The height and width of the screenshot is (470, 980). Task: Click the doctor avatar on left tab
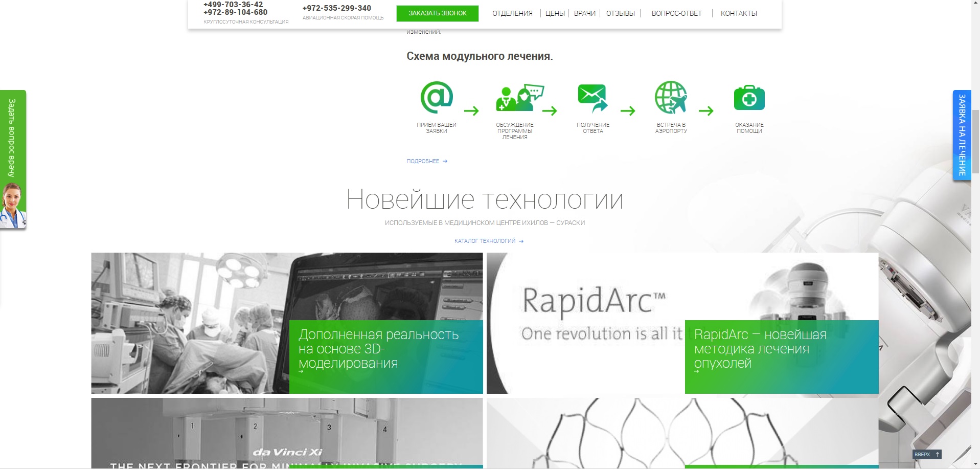pos(12,206)
